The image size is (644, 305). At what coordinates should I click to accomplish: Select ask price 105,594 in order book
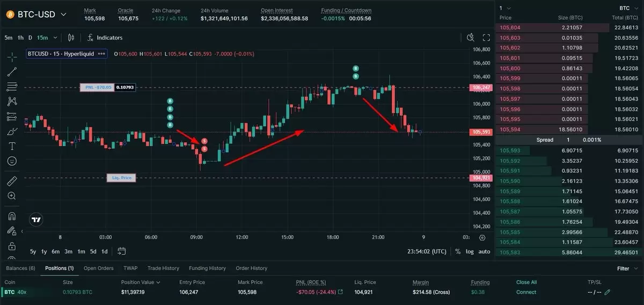tap(510, 129)
